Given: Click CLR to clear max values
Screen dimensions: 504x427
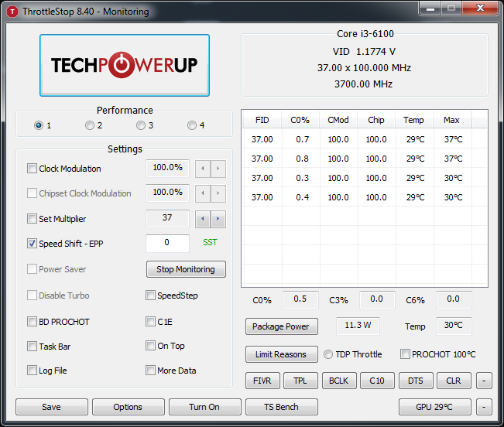Looking at the screenshot, I should tap(454, 381).
